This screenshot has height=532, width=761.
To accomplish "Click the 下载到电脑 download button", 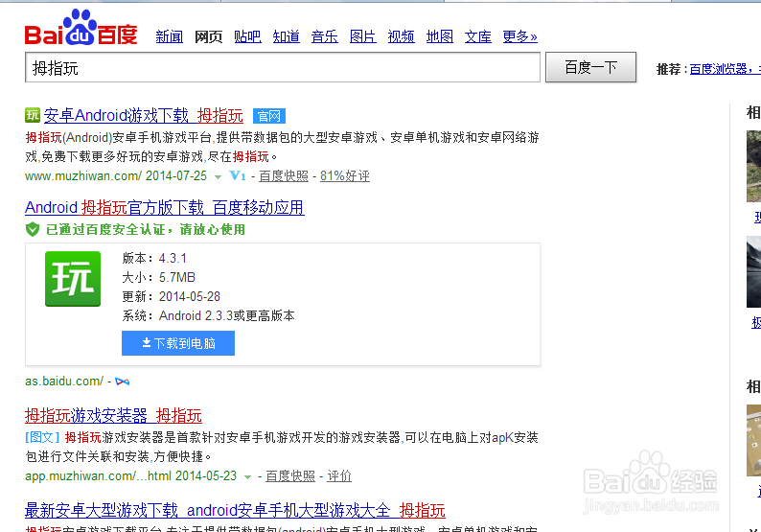I will [178, 343].
